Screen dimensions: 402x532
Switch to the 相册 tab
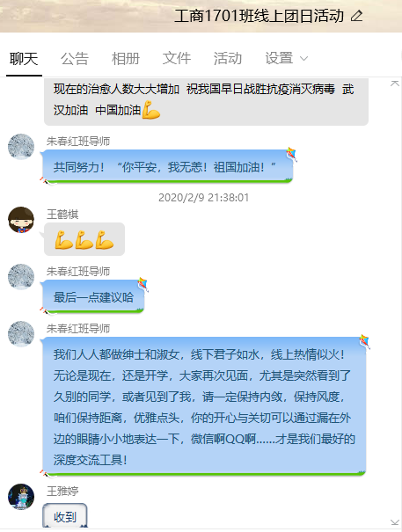126,58
